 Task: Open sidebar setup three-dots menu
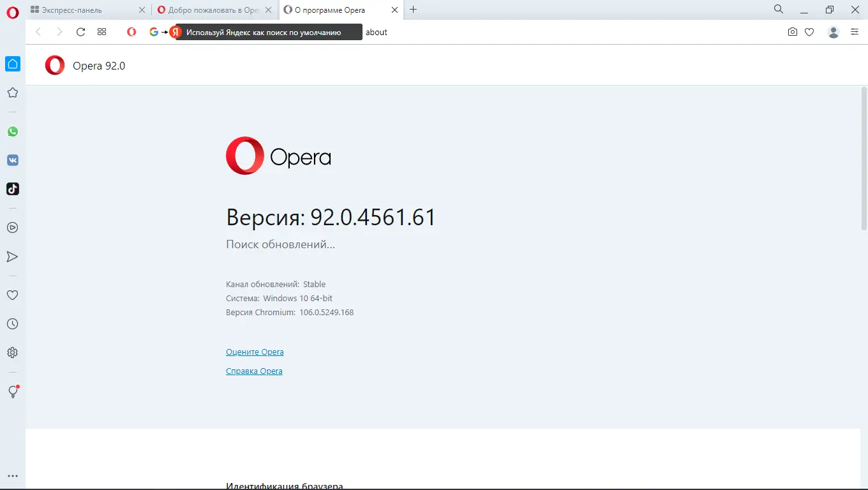12,476
